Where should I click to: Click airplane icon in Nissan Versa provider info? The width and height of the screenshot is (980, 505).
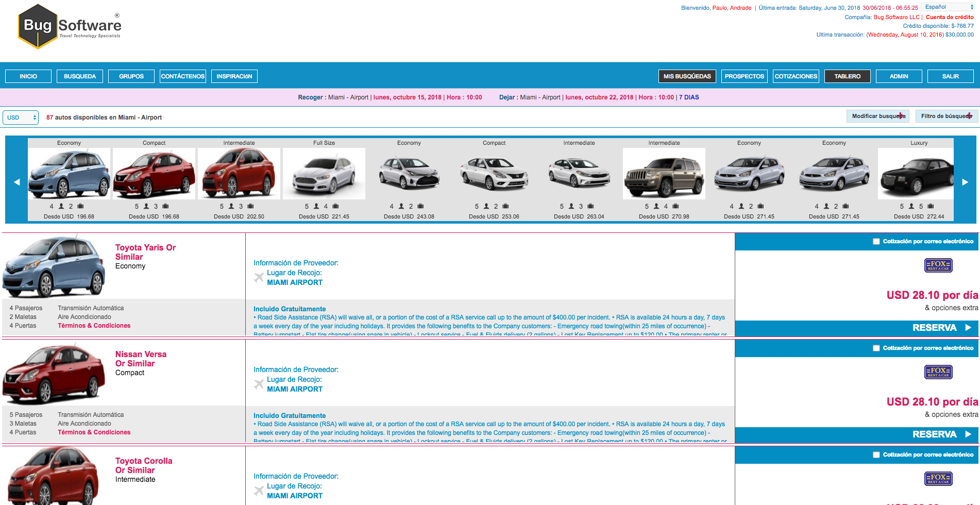(x=259, y=384)
